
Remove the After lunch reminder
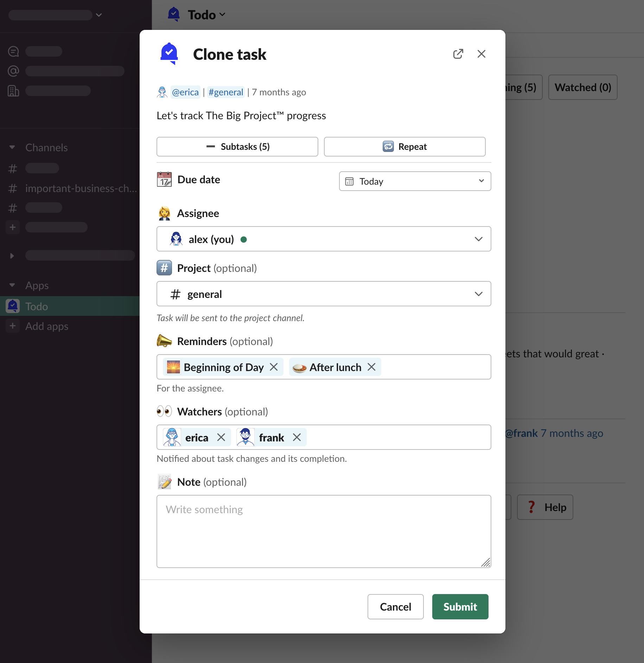[371, 367]
